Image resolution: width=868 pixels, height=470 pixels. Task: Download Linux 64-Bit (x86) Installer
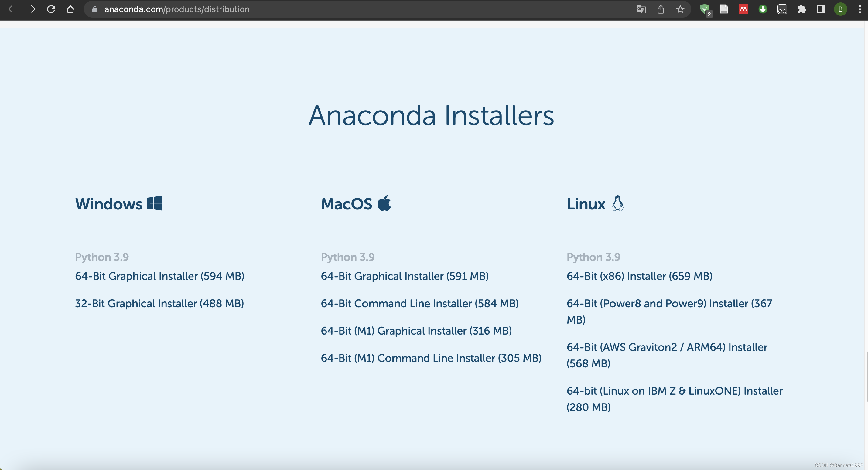click(640, 276)
